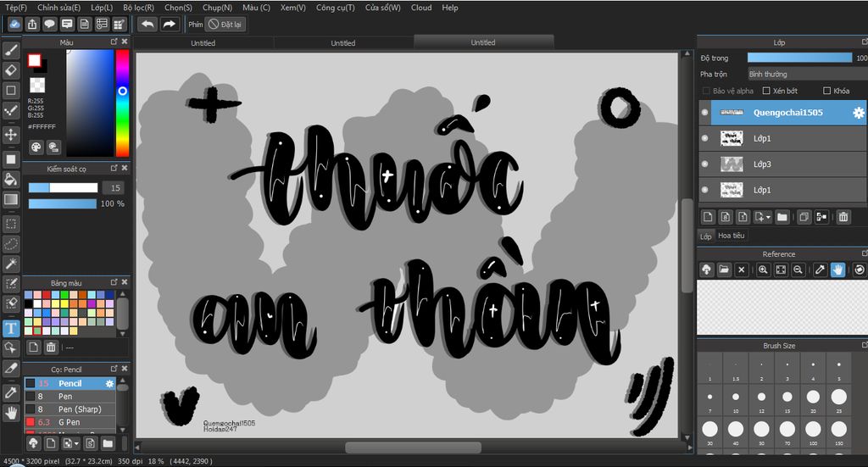Open the Quengochai1505 layer settings gear

point(858,113)
